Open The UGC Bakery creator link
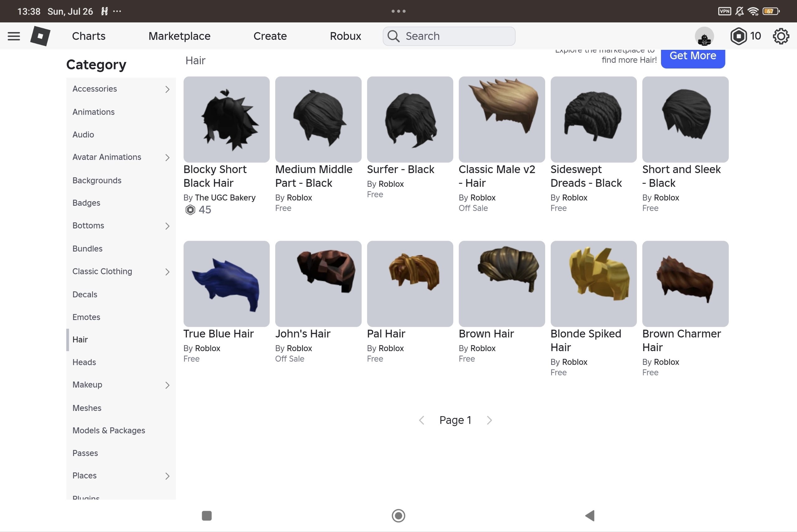 [x=225, y=197]
